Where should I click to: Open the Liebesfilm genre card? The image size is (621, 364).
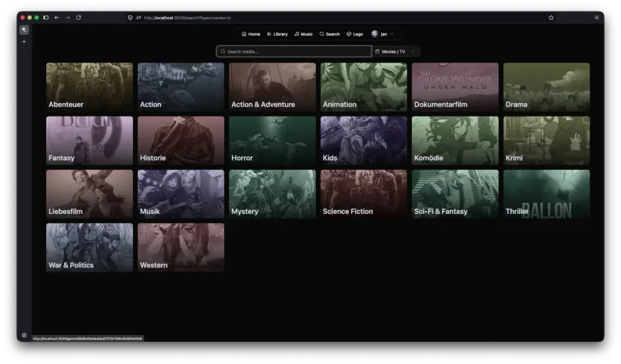point(90,194)
